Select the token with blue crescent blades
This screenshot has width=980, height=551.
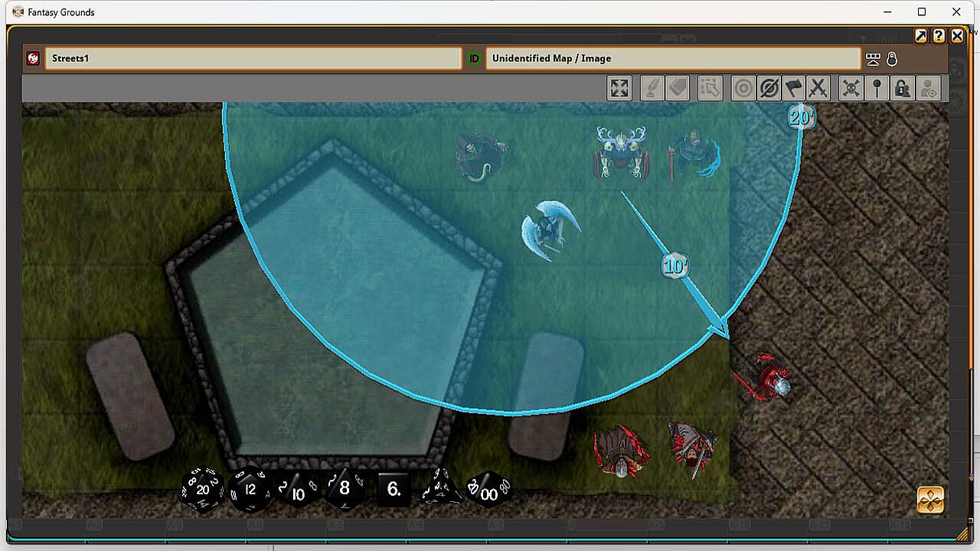550,229
